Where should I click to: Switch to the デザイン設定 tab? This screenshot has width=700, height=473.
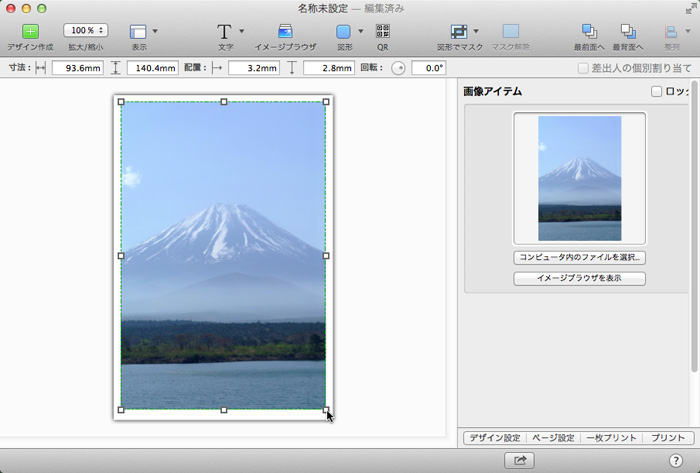point(495,438)
